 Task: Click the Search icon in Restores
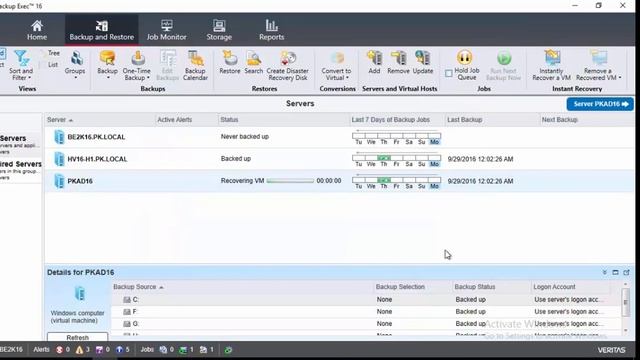tap(253, 62)
